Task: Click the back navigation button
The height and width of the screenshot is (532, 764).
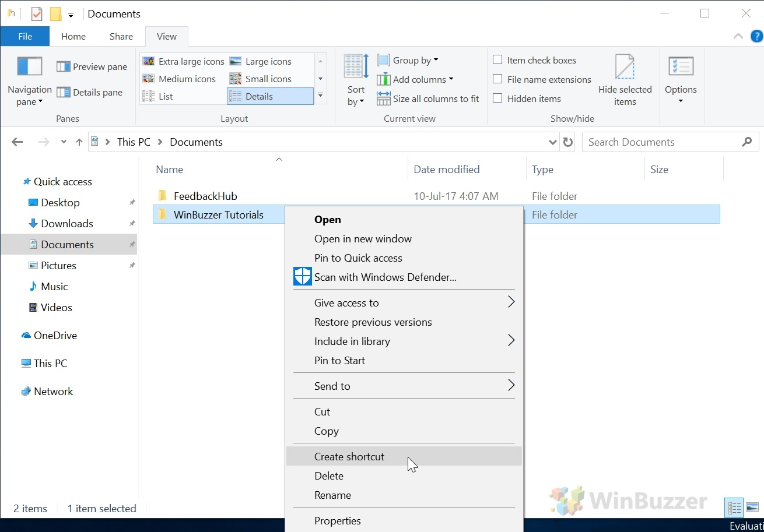Action: (x=17, y=142)
